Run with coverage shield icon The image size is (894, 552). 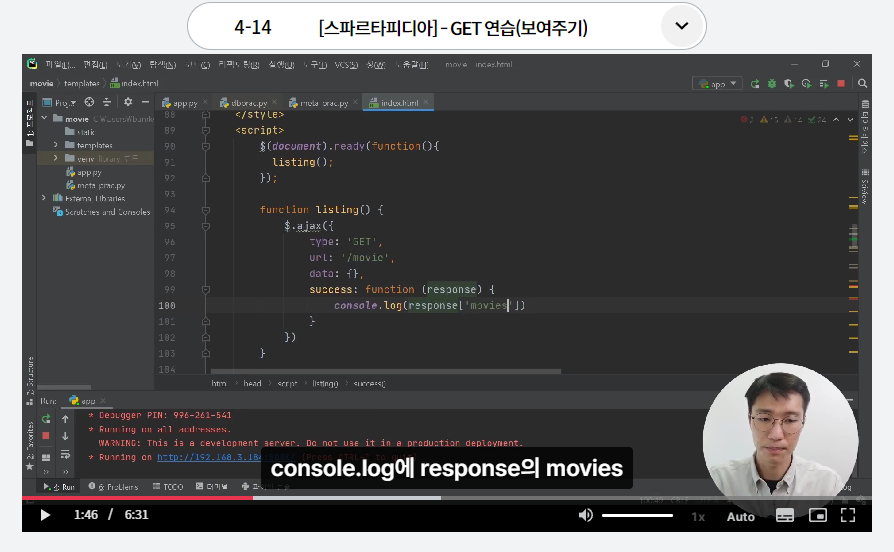pyautogui.click(x=789, y=84)
